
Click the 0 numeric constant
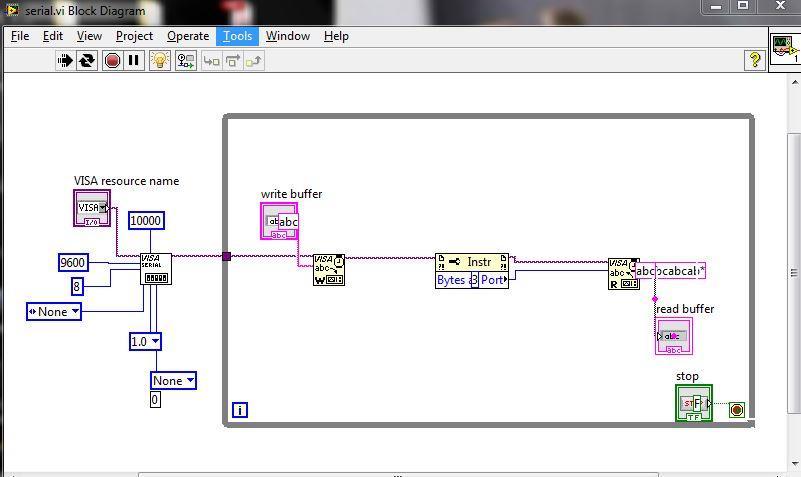click(x=155, y=399)
